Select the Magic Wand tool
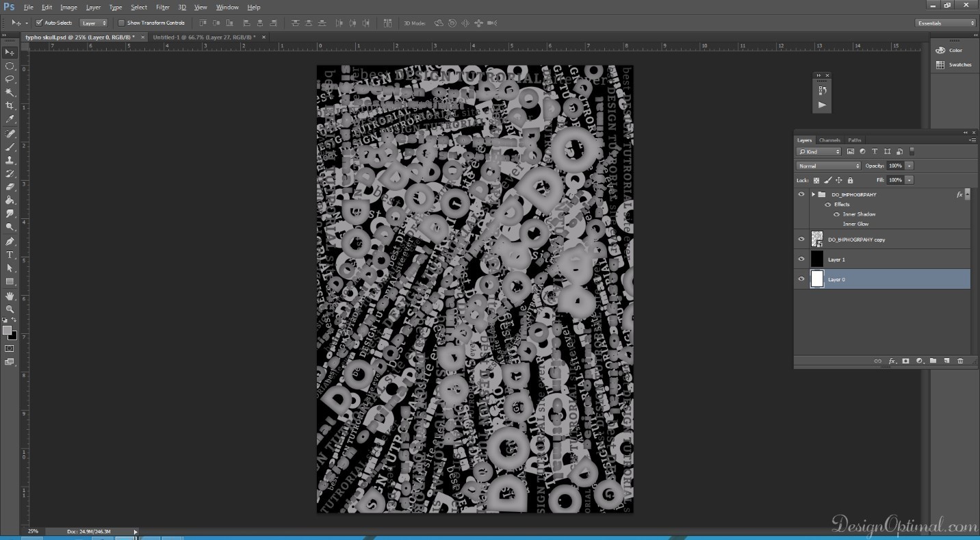980x540 pixels. click(x=10, y=92)
